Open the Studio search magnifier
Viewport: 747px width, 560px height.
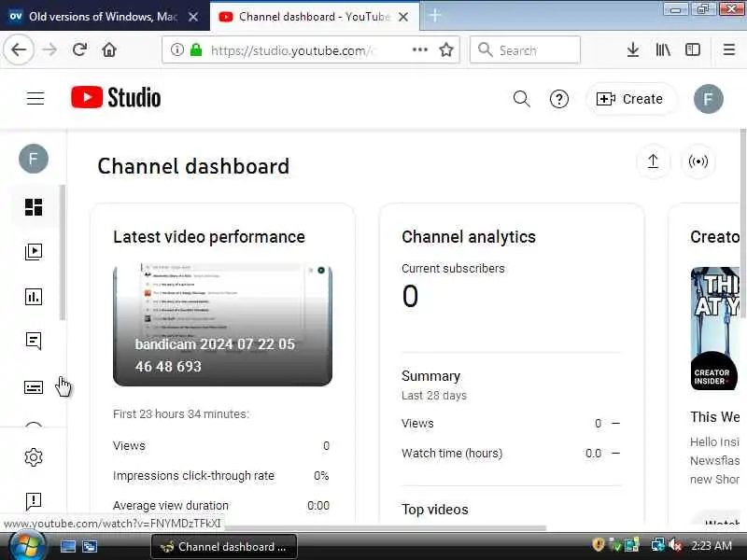[x=521, y=99]
